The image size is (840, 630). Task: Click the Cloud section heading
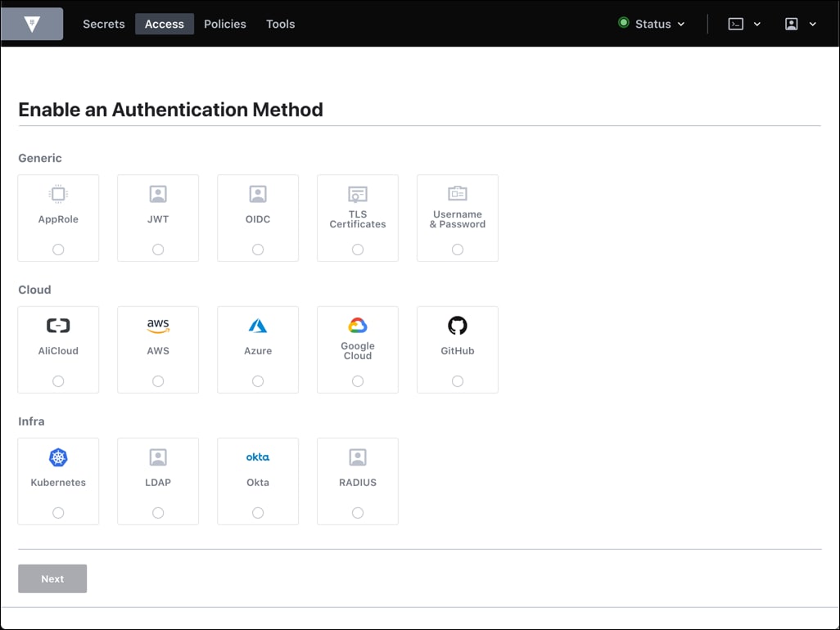pyautogui.click(x=35, y=290)
